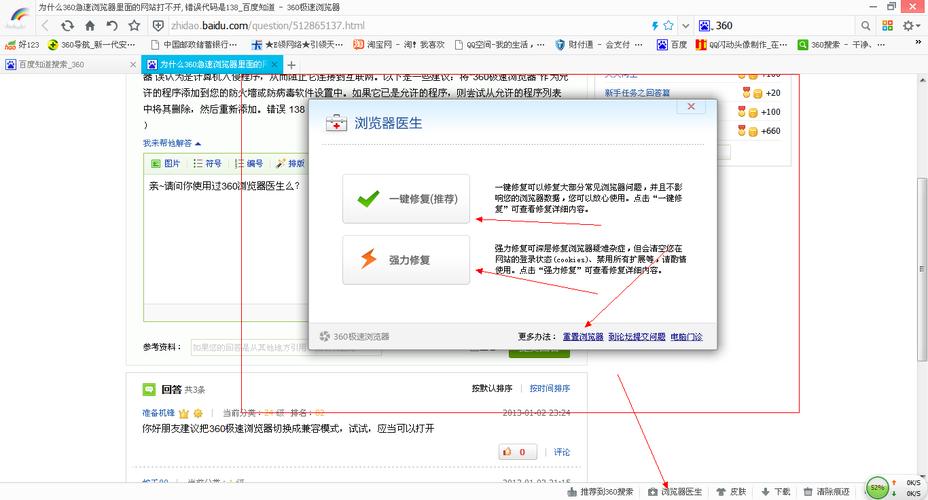Open 皮肤 skin option in status bar

[732, 492]
